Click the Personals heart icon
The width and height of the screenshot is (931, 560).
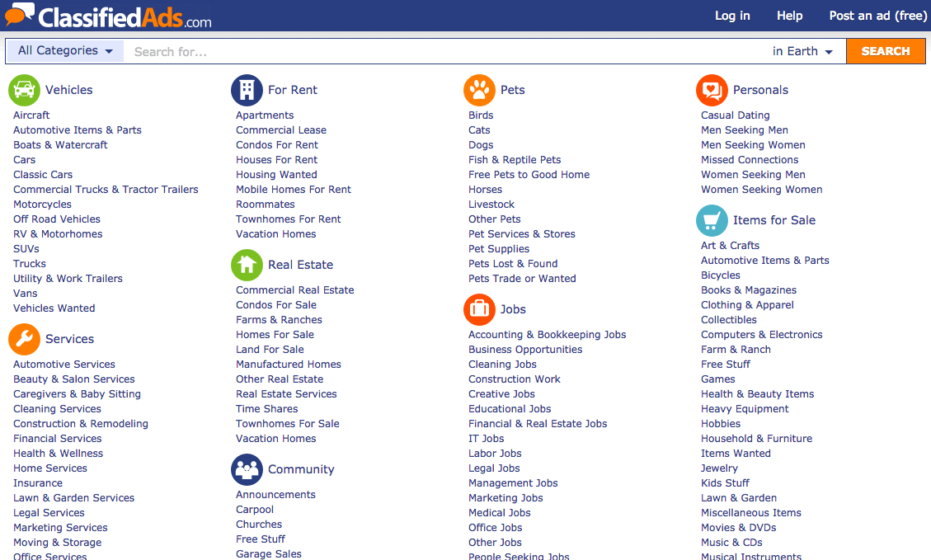pos(712,90)
